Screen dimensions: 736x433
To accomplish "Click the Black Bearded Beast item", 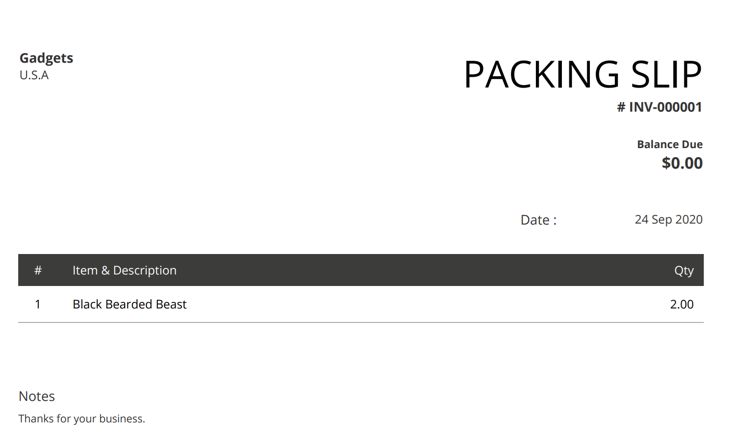I will tap(129, 304).
